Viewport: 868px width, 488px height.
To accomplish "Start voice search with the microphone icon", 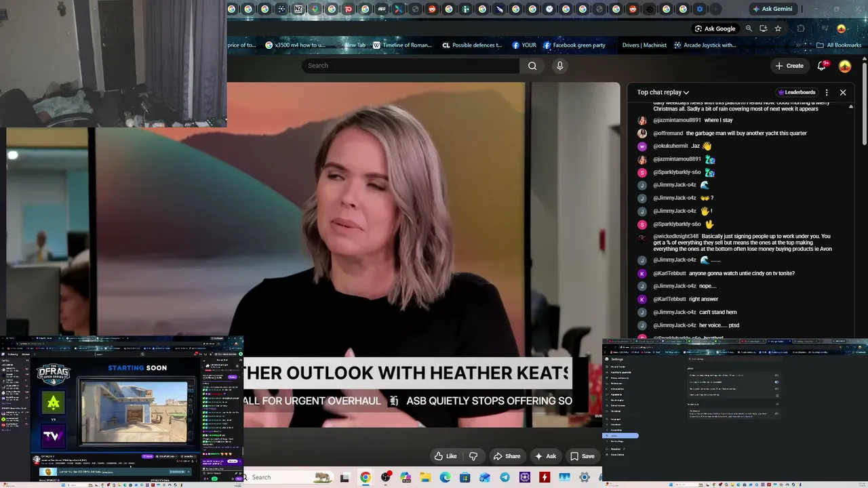I will [x=559, y=66].
